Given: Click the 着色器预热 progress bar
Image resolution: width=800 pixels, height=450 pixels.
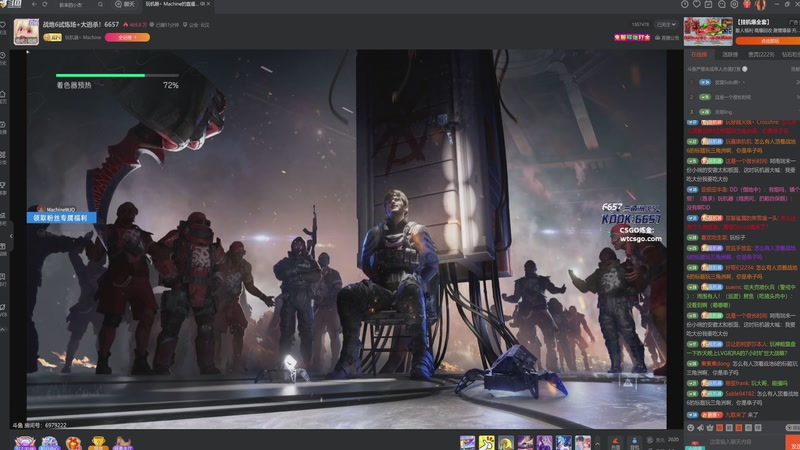Looking at the screenshot, I should tap(117, 76).
